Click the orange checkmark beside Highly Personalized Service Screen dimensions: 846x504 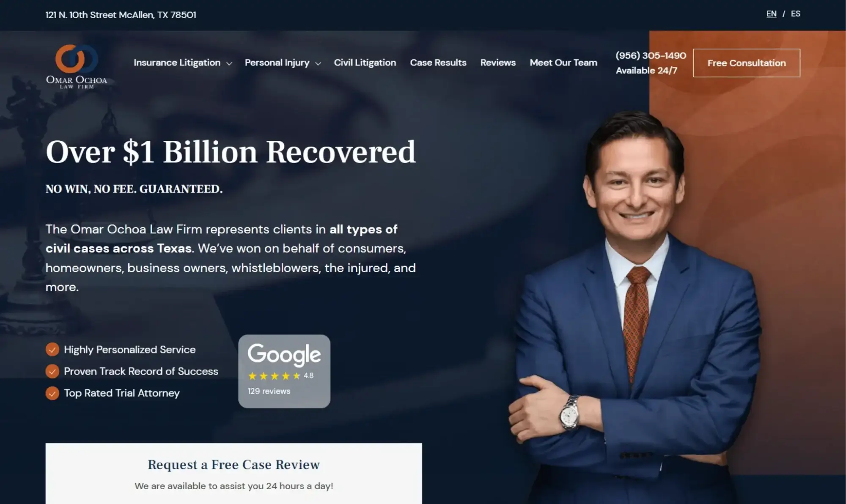point(52,350)
